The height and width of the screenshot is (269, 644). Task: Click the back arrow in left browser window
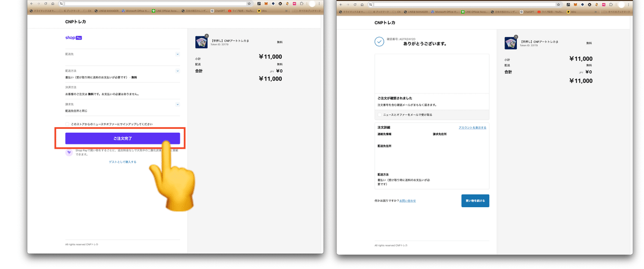point(32,4)
